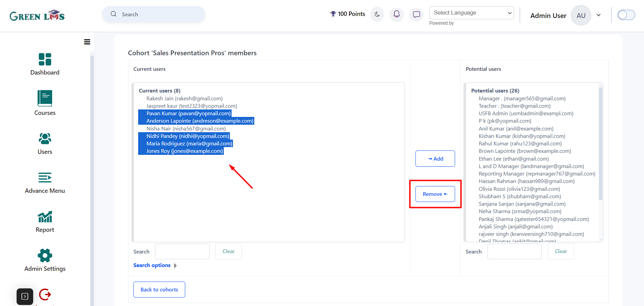Select rajveer singh in potential users
Screen dimensions: 644x306
point(532,234)
